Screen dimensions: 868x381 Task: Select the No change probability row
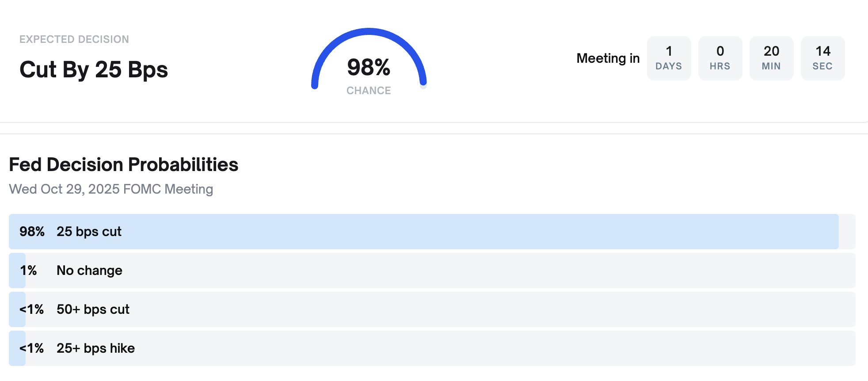tap(432, 271)
